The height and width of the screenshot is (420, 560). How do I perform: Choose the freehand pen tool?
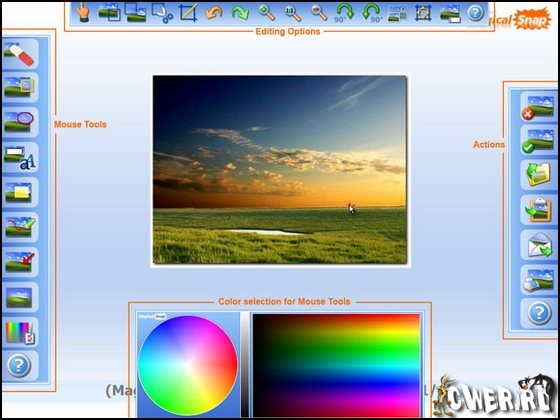coord(20,228)
